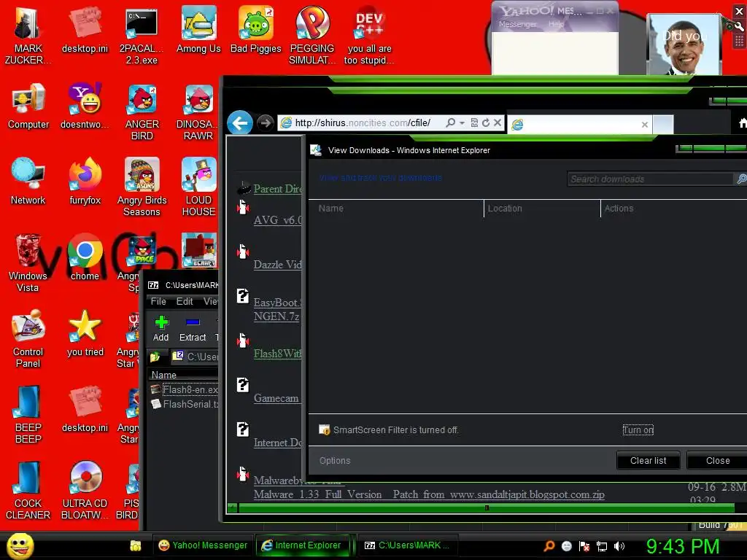Viewport: 747px width, 560px height.
Task: Open the LOUD HOUSE desktop icon
Action: 198,187
